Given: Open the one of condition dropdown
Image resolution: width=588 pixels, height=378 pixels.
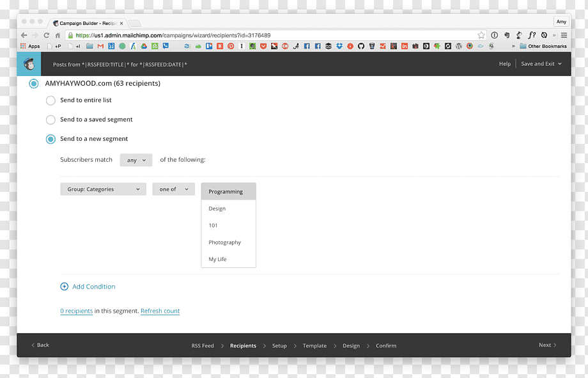Looking at the screenshot, I should [x=174, y=189].
